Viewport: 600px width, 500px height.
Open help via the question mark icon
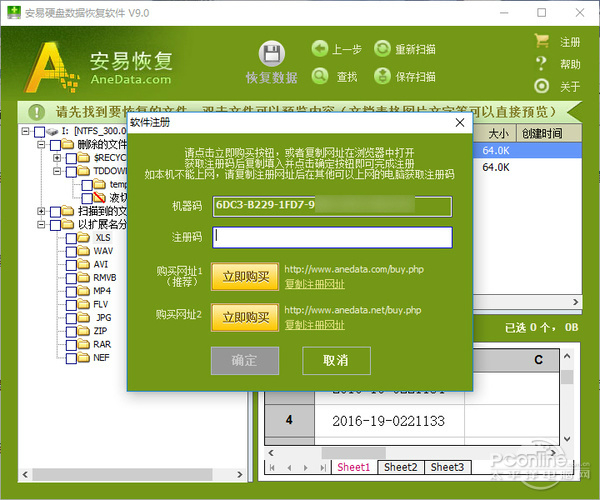[x=541, y=64]
